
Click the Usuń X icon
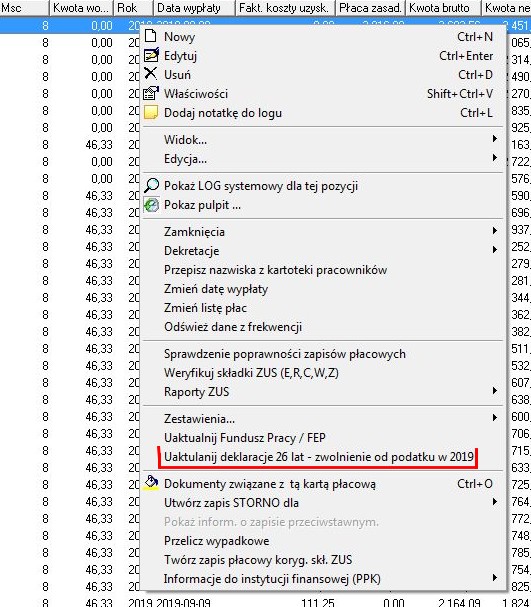click(x=151, y=74)
